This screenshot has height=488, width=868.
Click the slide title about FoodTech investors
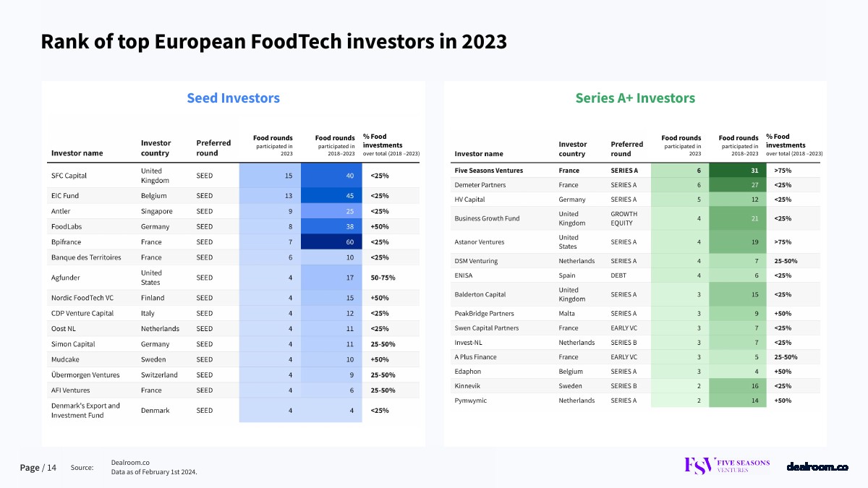(273, 42)
